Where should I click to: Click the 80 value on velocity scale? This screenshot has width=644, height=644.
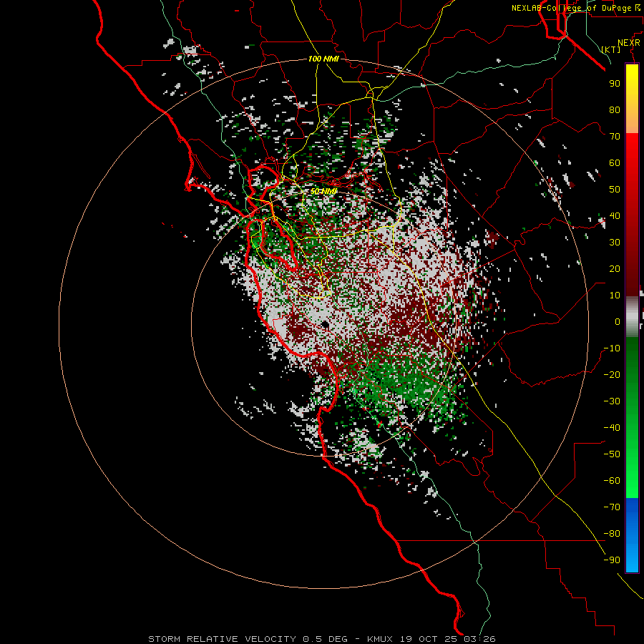coord(615,109)
